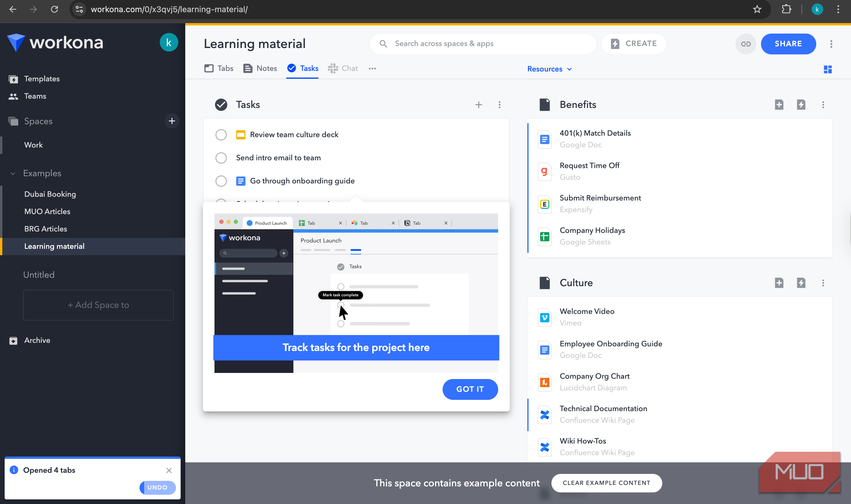Collapse the Examples section chevron
Image resolution: width=851 pixels, height=504 pixels.
(12, 174)
